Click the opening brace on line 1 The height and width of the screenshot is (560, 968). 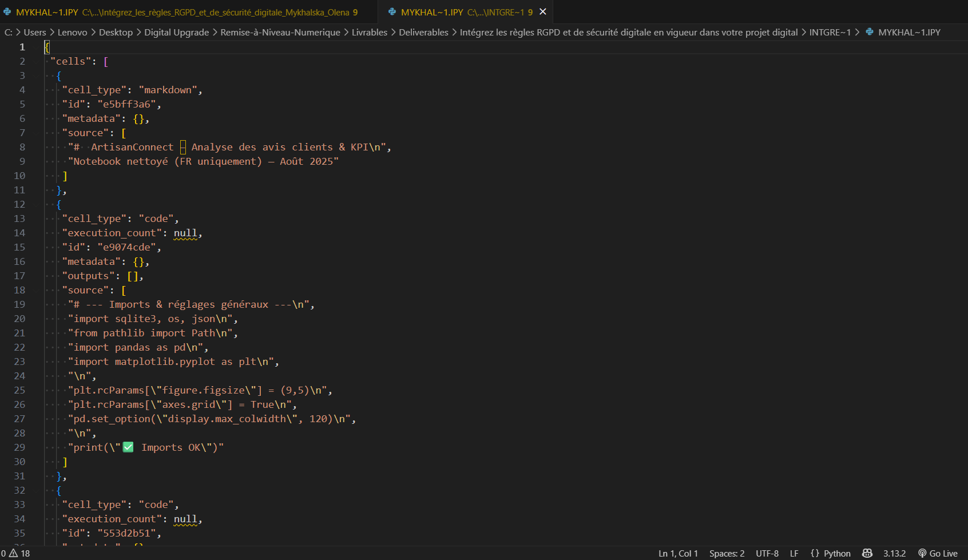coord(47,47)
